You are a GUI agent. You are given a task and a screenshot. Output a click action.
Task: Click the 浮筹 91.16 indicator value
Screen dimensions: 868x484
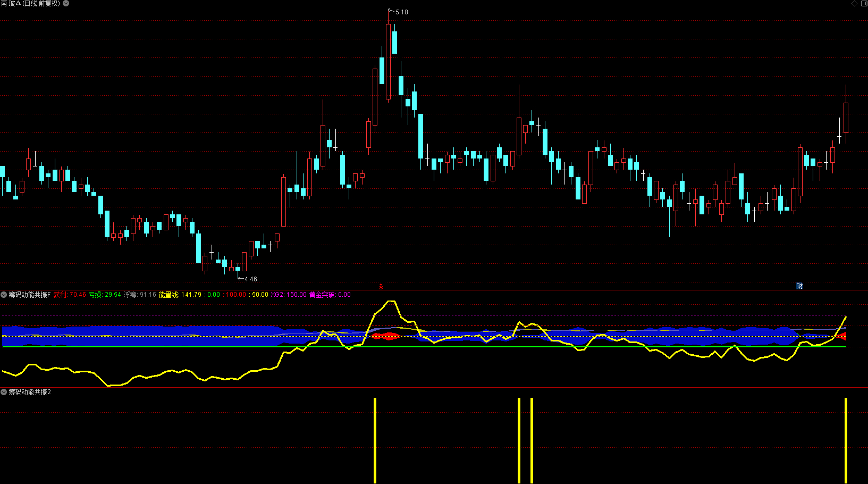(x=140, y=295)
